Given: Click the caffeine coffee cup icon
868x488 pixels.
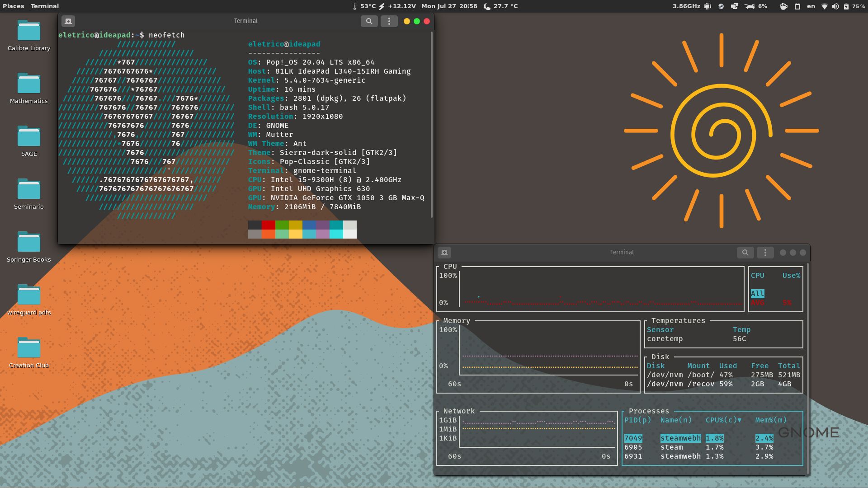Looking at the screenshot, I should 784,6.
